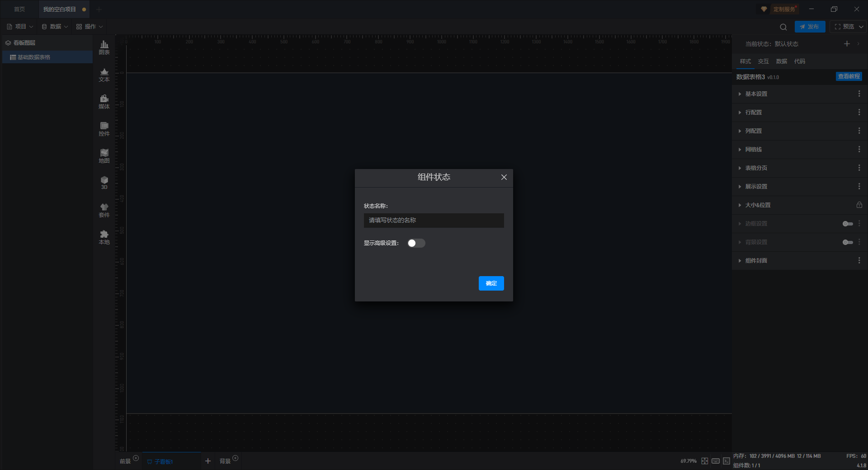Viewport: 868px width, 470px height.
Task: Open the 操作 menu
Action: coord(90,27)
